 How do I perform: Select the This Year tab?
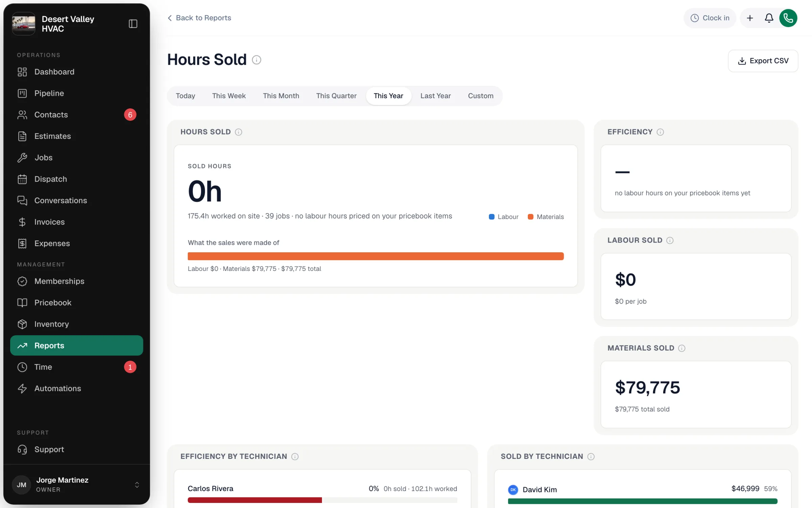tap(388, 96)
